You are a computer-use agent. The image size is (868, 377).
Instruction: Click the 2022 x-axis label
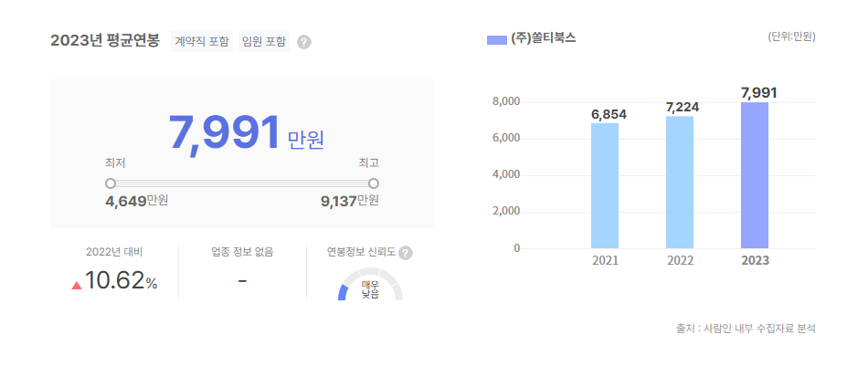tap(680, 261)
